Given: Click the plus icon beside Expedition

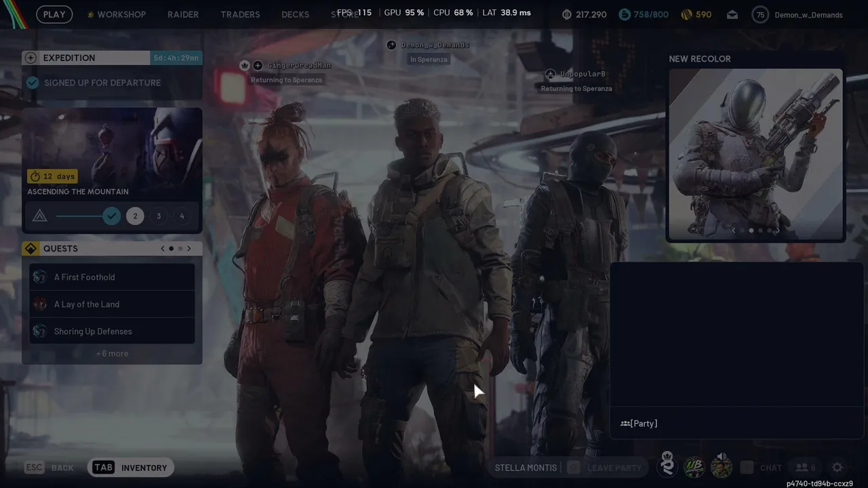Looking at the screenshot, I should [x=31, y=58].
